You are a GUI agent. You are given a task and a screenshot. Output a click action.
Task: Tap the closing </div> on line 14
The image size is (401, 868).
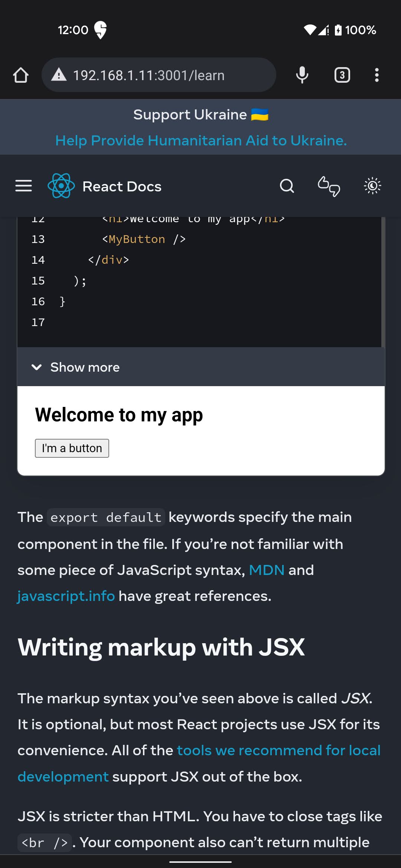point(108,260)
